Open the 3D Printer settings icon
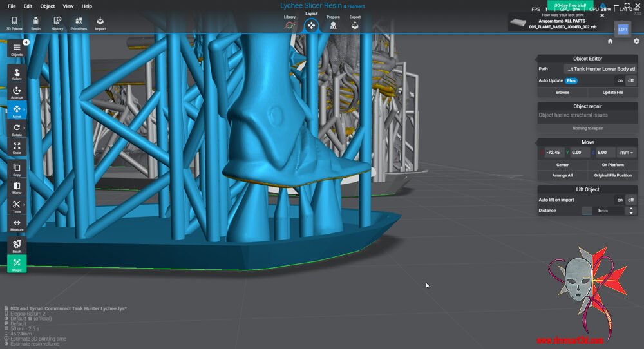 pos(14,23)
